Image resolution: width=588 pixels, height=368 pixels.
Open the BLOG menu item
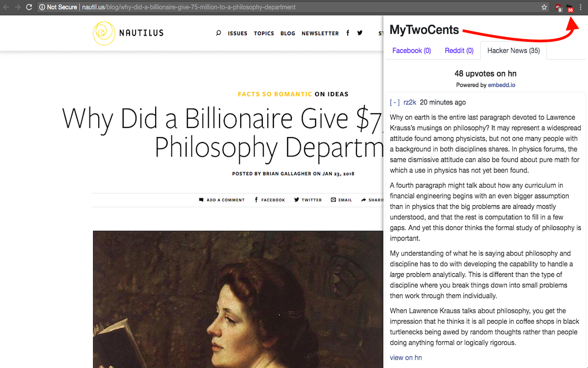(x=288, y=33)
